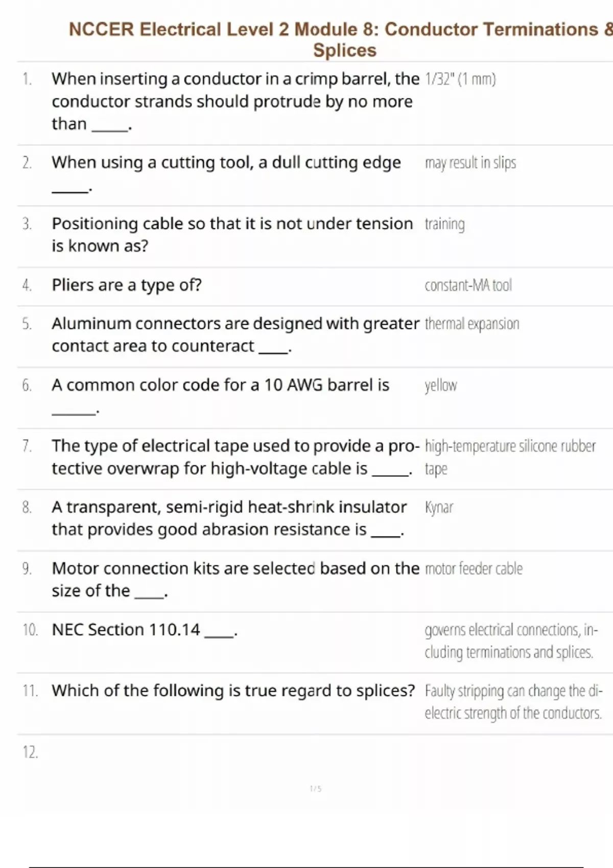The width and height of the screenshot is (613, 868).
Task: Click the dull cutting edge question
Action: pos(226,163)
